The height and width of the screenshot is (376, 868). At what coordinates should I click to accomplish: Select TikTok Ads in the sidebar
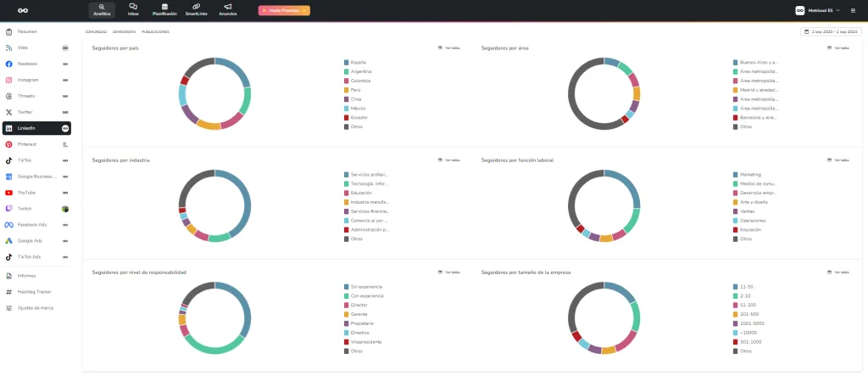[x=30, y=256]
